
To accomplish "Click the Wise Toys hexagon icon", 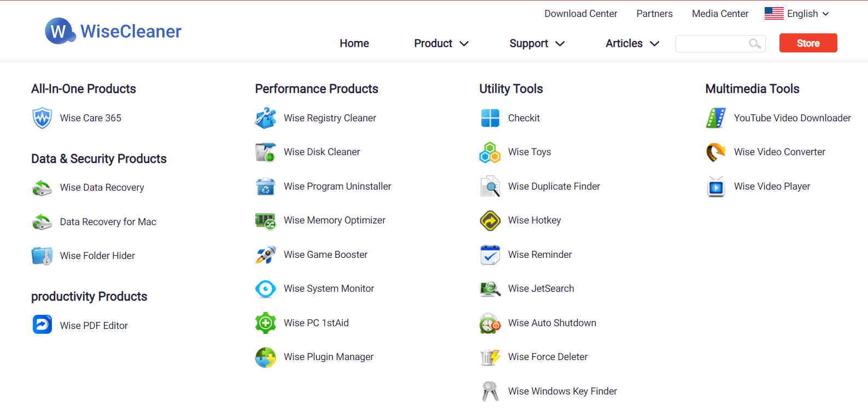I will pyautogui.click(x=490, y=152).
